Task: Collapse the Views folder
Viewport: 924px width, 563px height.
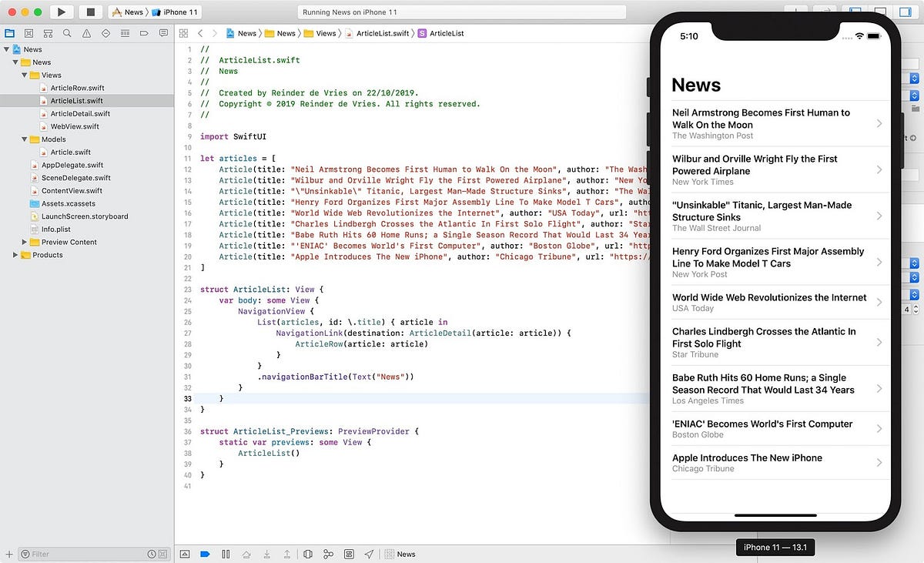Action: point(26,75)
